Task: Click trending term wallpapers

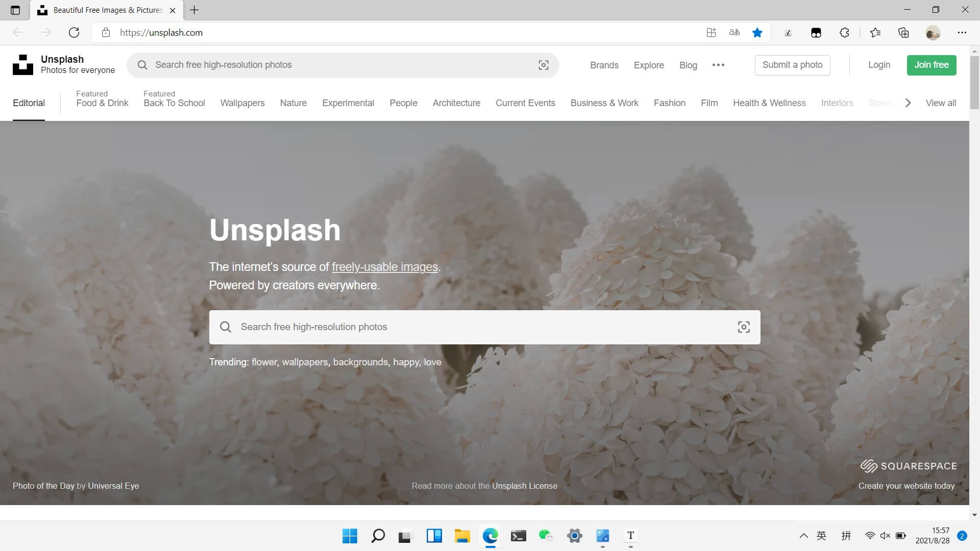Action: pyautogui.click(x=305, y=362)
